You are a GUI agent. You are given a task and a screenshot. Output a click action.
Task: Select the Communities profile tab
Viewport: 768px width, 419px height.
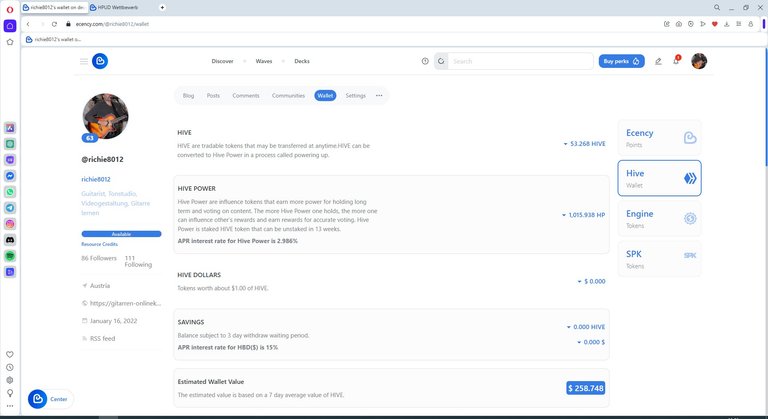[288, 96]
